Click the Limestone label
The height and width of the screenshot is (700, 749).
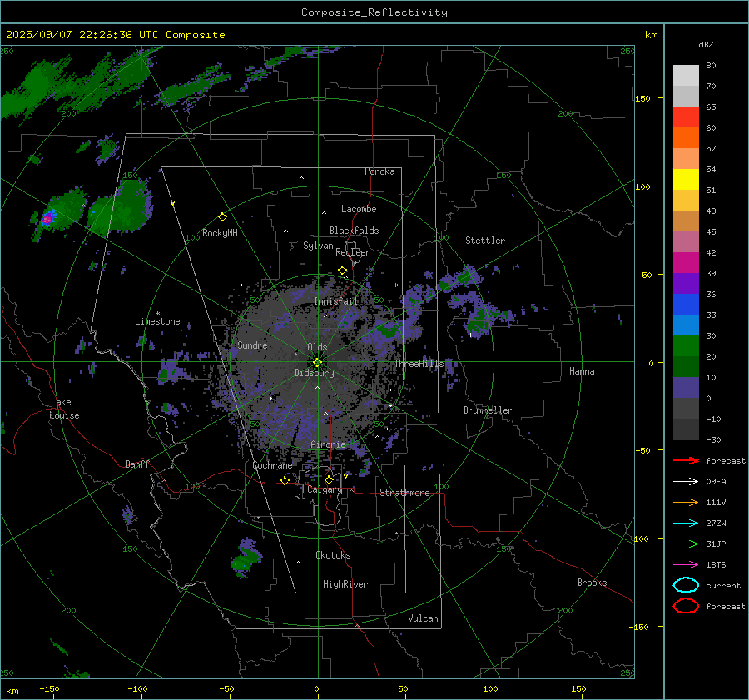click(157, 321)
